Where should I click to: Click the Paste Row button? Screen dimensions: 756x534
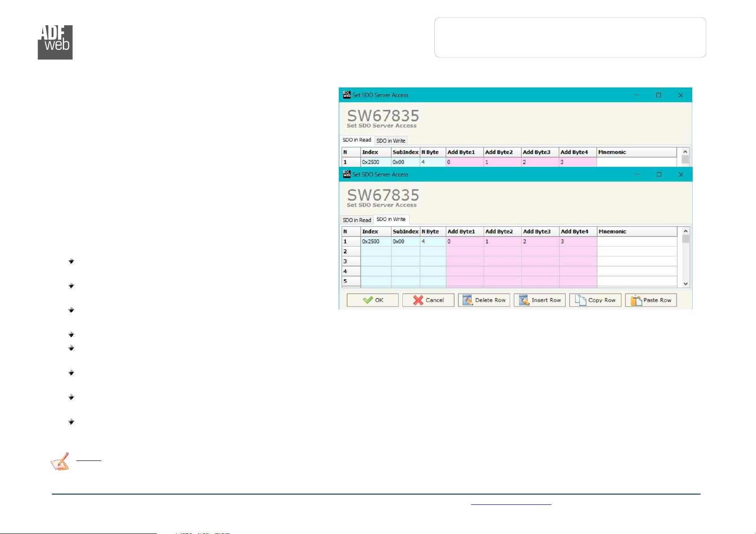point(651,300)
